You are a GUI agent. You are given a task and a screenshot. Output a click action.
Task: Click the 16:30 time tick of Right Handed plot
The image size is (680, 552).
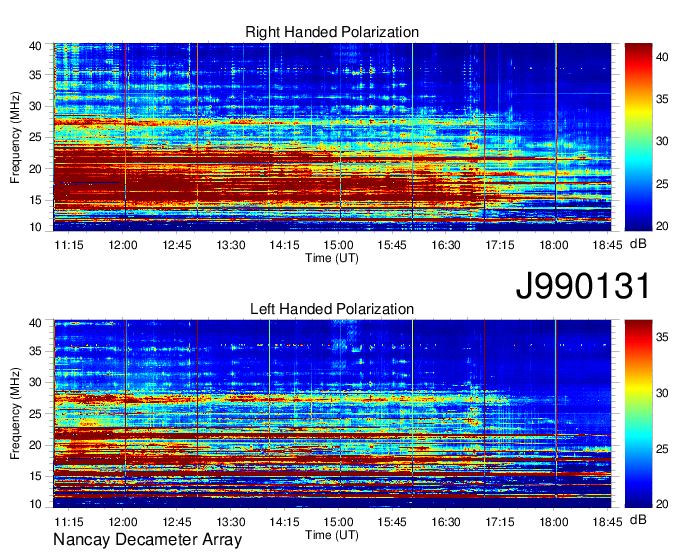click(446, 245)
